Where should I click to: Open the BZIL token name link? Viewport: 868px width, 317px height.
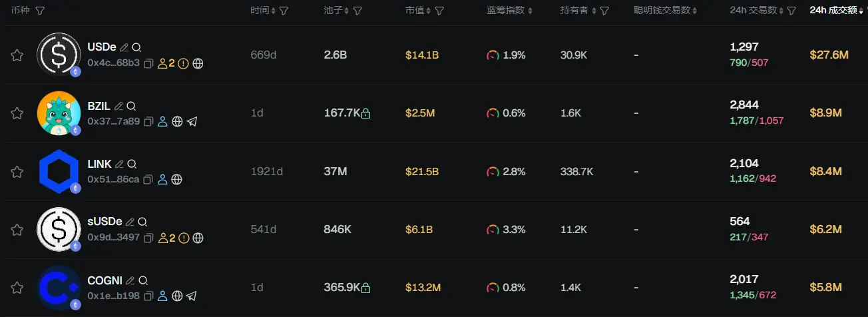[99, 106]
